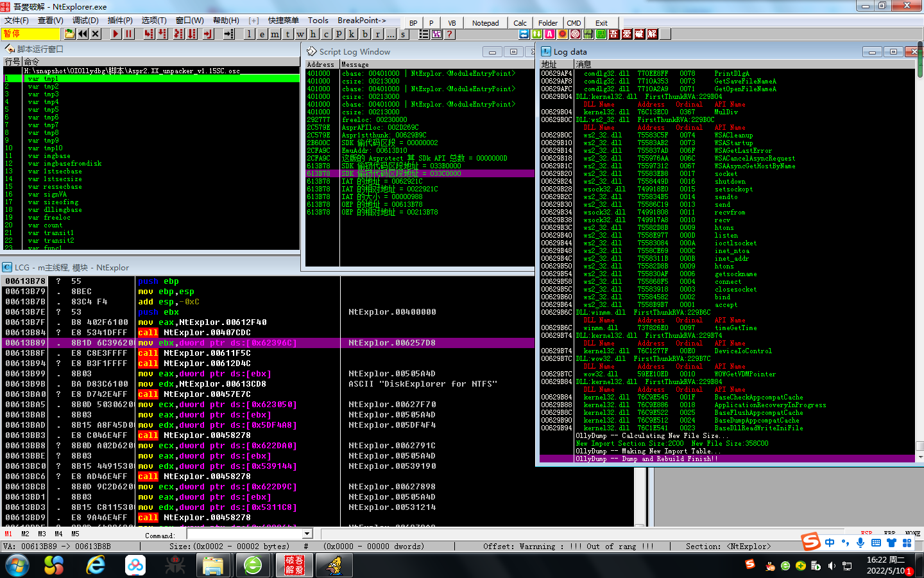Viewport: 924px width, 578px height.
Task: Click the Step Into toolbar icon
Action: (x=149, y=34)
